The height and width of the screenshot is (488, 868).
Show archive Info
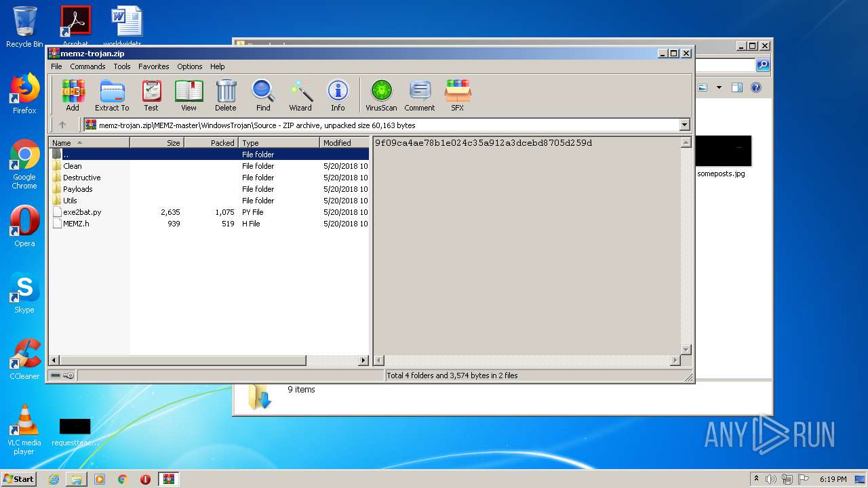click(338, 95)
